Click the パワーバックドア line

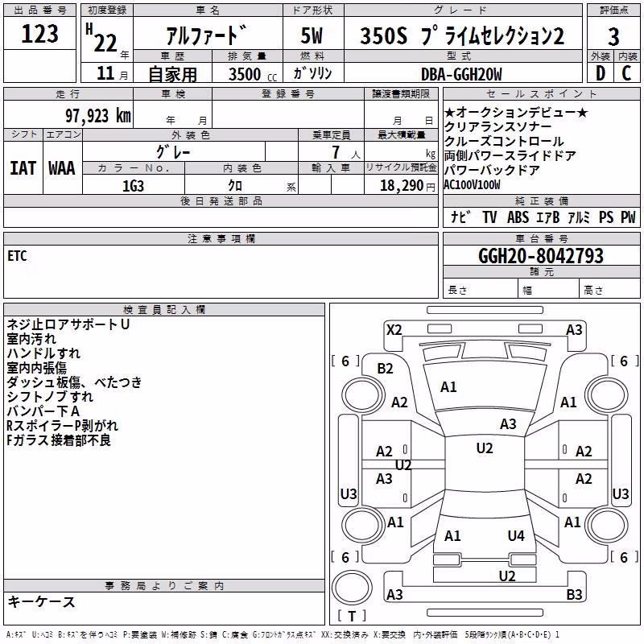(x=492, y=170)
